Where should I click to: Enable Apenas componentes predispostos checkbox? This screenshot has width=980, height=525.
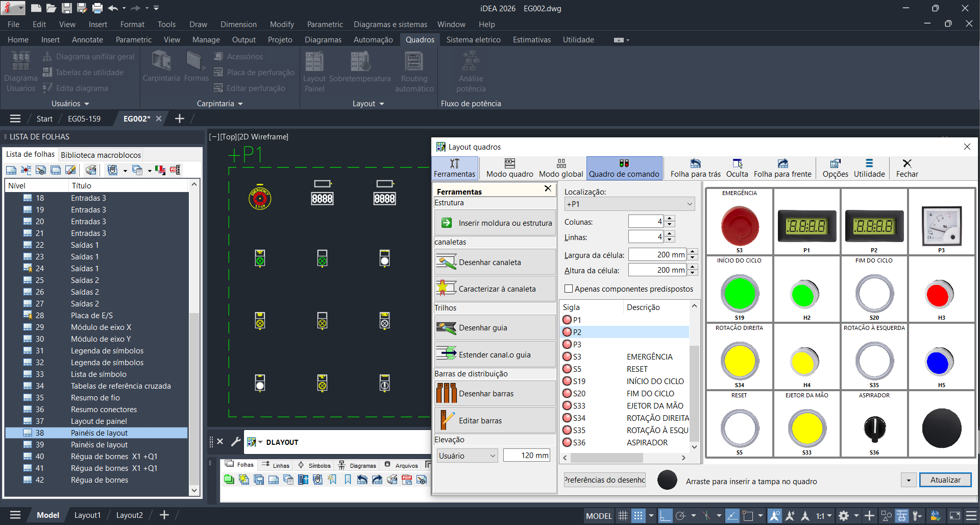tap(569, 289)
